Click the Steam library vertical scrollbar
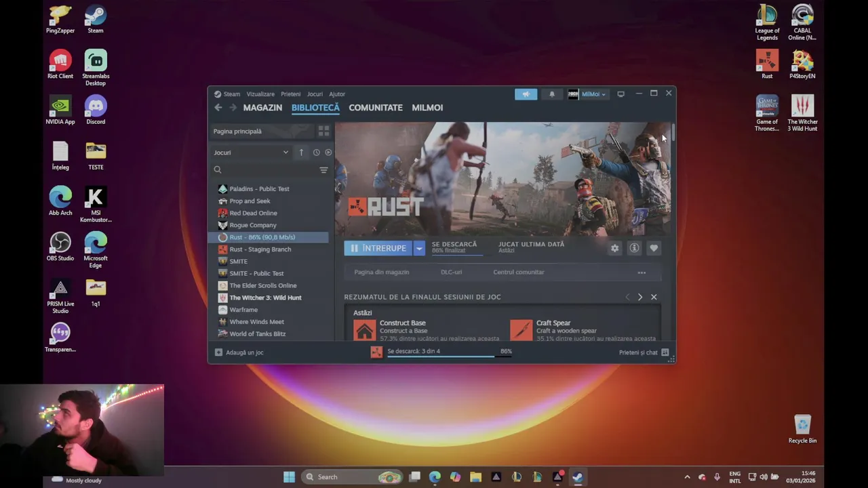The image size is (868, 488). 673,133
